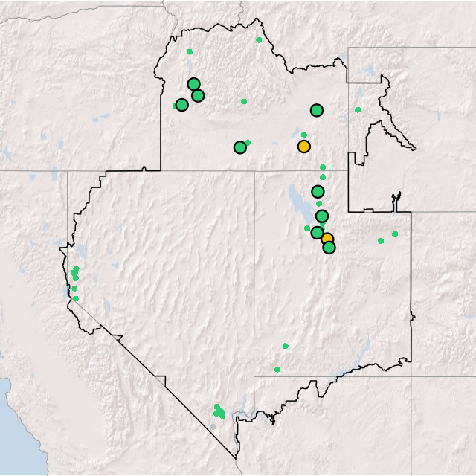Select large green circle with small dot beside it
The image size is (476, 476).
[239, 147]
